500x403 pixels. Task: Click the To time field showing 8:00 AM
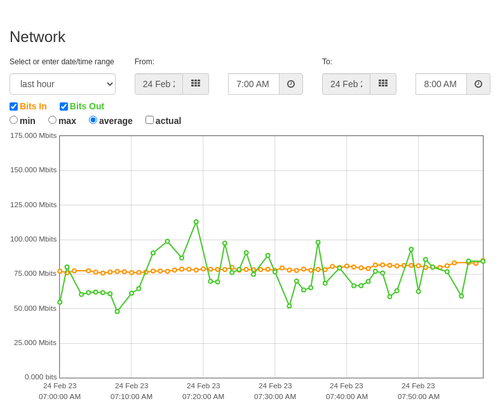click(x=441, y=84)
